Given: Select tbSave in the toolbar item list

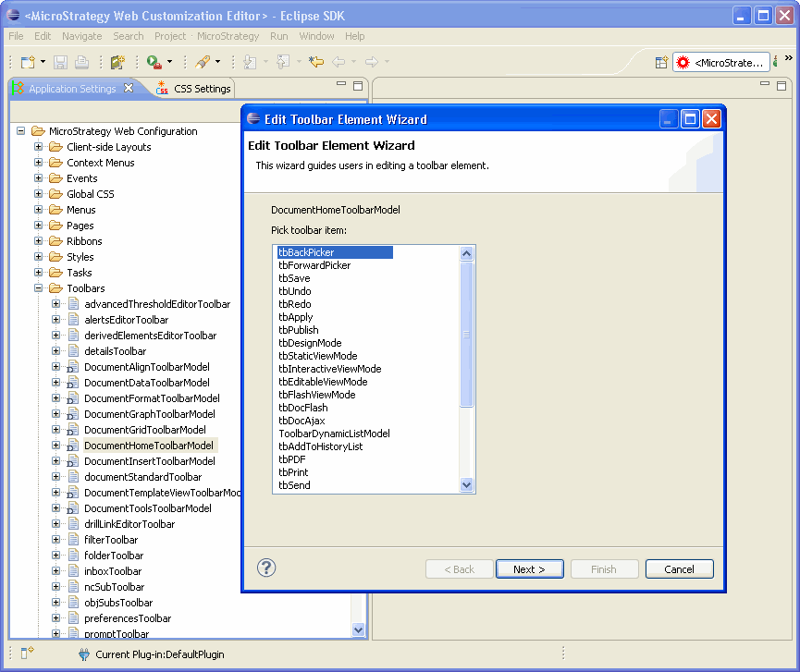Looking at the screenshot, I should (x=294, y=278).
